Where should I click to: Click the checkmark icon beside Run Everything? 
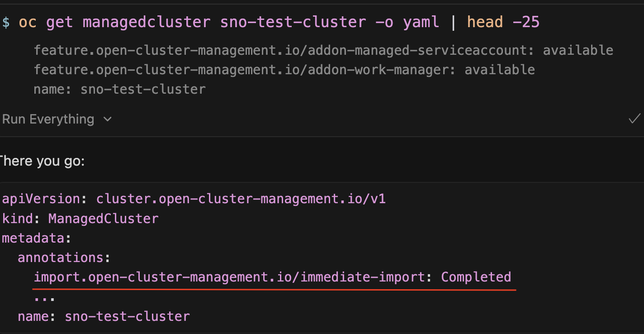pos(634,119)
